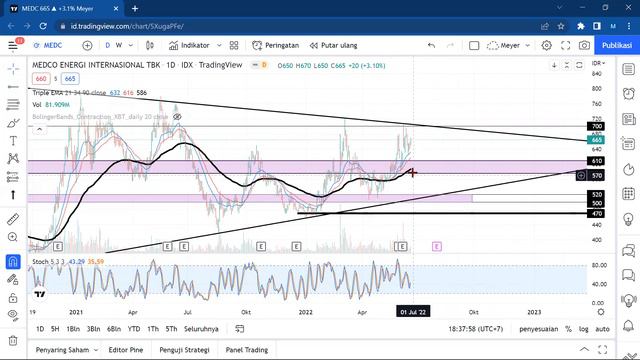640x360 pixels.
Task: Select the ruler measure tool
Action: point(13,219)
